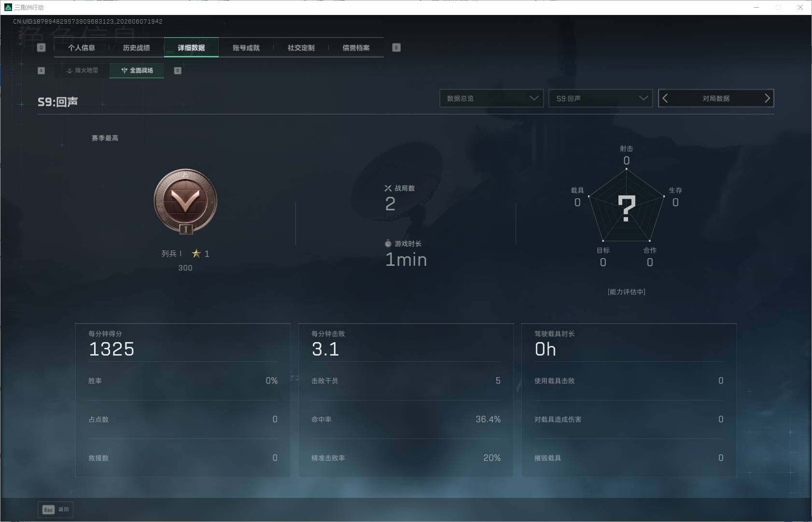Minimize the game window
Image resolution: width=812 pixels, height=522 pixels.
pyautogui.click(x=756, y=7)
